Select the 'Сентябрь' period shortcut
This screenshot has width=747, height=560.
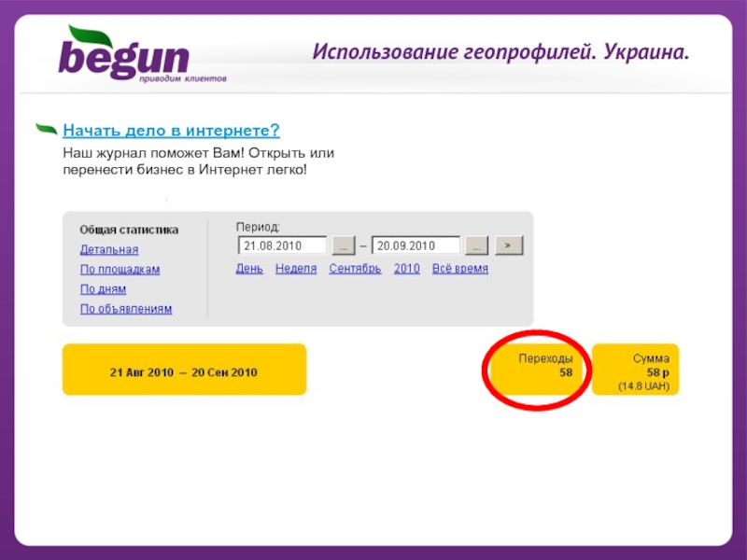point(355,269)
